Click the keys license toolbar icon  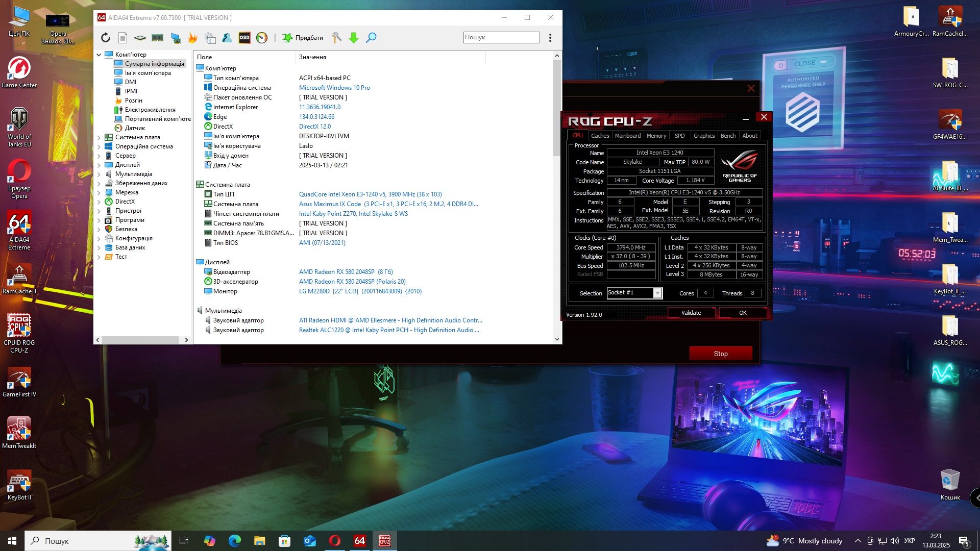(336, 38)
